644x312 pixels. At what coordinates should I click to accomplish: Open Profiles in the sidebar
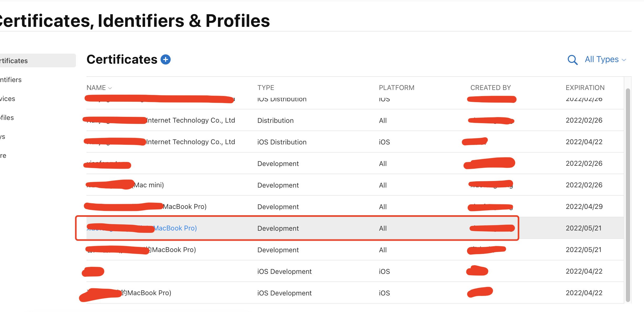(7, 118)
